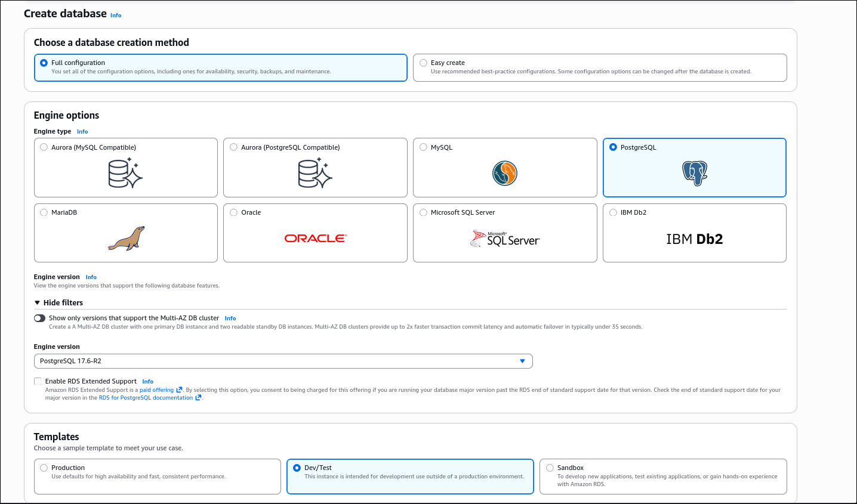Click the PostgreSQL elephant logo
The height and width of the screenshot is (504, 857).
(695, 174)
